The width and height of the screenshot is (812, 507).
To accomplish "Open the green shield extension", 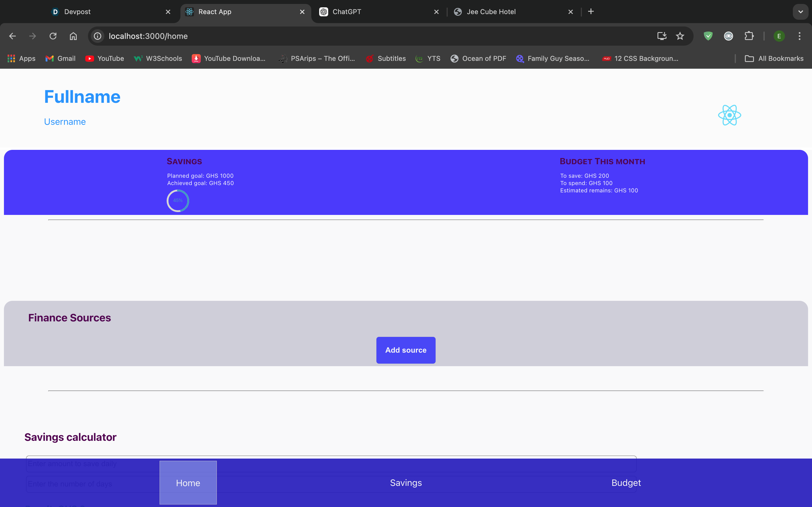I will click(x=708, y=36).
